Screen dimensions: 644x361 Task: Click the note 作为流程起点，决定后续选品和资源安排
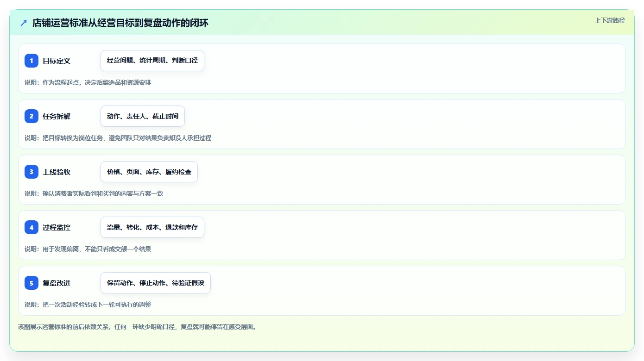[x=88, y=82]
